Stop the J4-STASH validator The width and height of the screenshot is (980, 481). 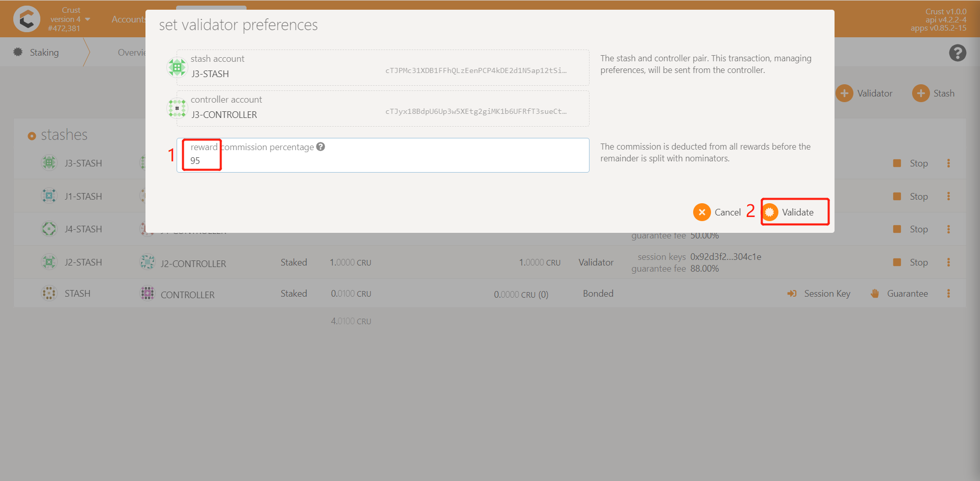tap(911, 229)
